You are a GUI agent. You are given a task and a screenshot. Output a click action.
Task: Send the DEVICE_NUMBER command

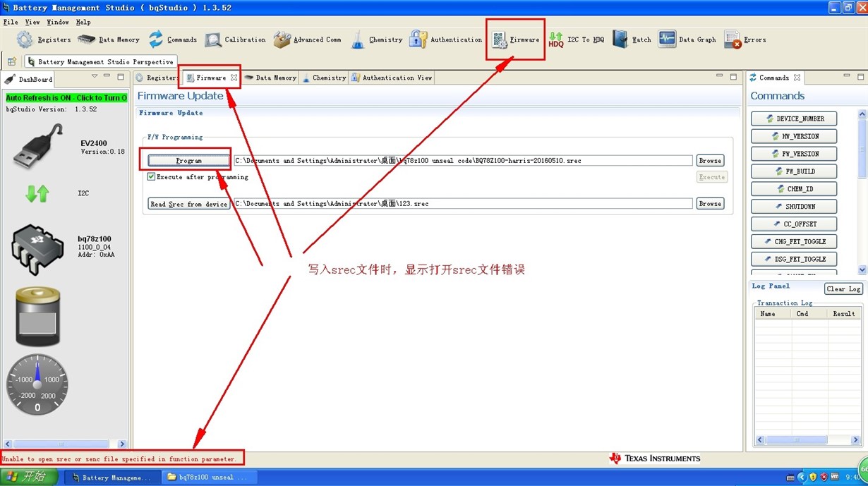pyautogui.click(x=794, y=119)
